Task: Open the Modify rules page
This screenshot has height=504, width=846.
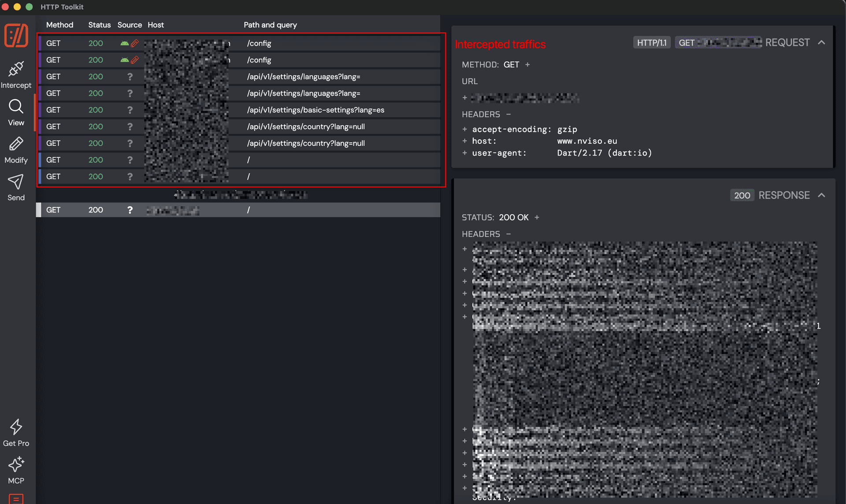Action: tap(16, 150)
